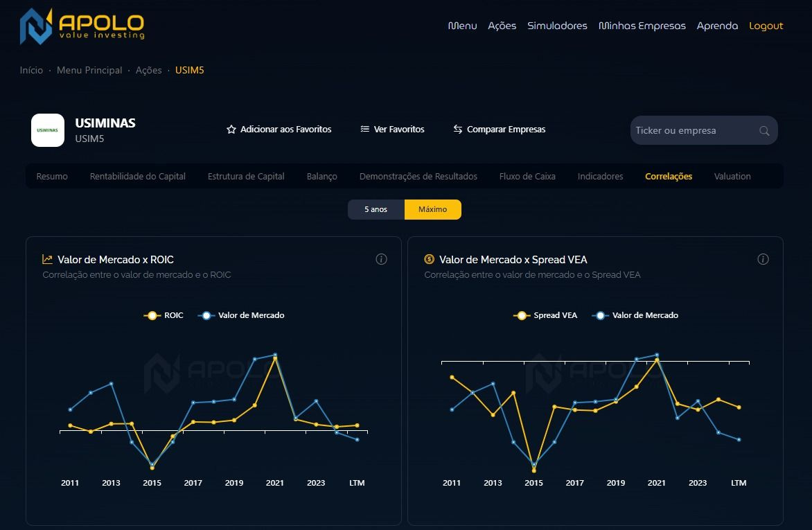Click the magnifier search icon in ticker field
The width and height of the screenshot is (812, 530).
click(764, 130)
